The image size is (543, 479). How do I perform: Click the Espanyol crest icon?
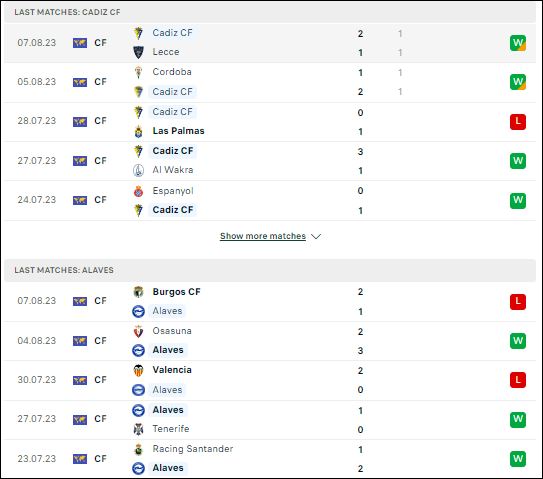(x=138, y=191)
